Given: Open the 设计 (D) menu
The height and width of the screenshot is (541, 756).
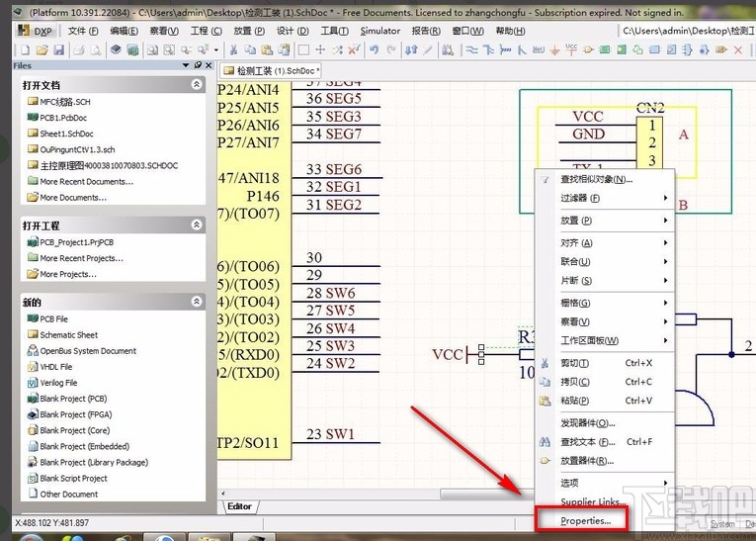Looking at the screenshot, I should 293,31.
